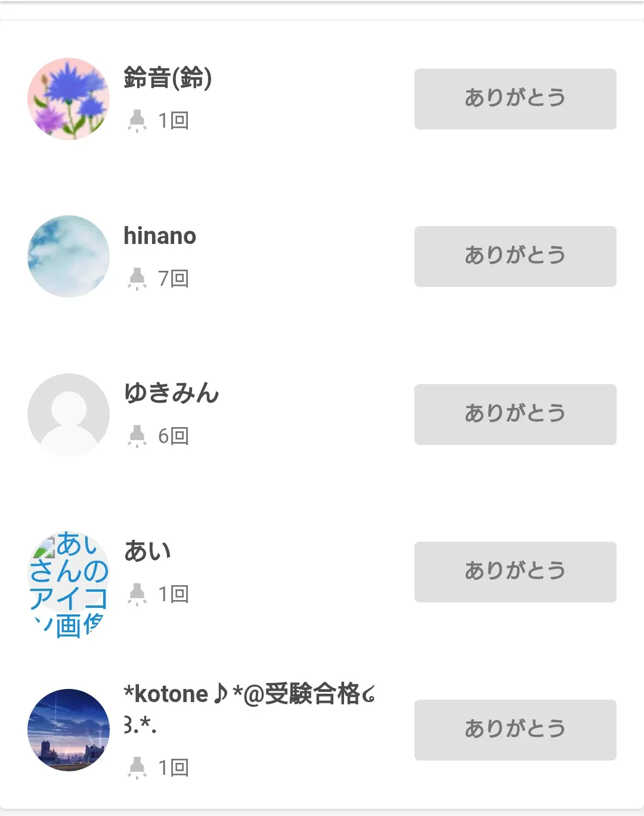Send ありがとう to user あい
The height and width of the screenshot is (816, 644).
coord(515,572)
